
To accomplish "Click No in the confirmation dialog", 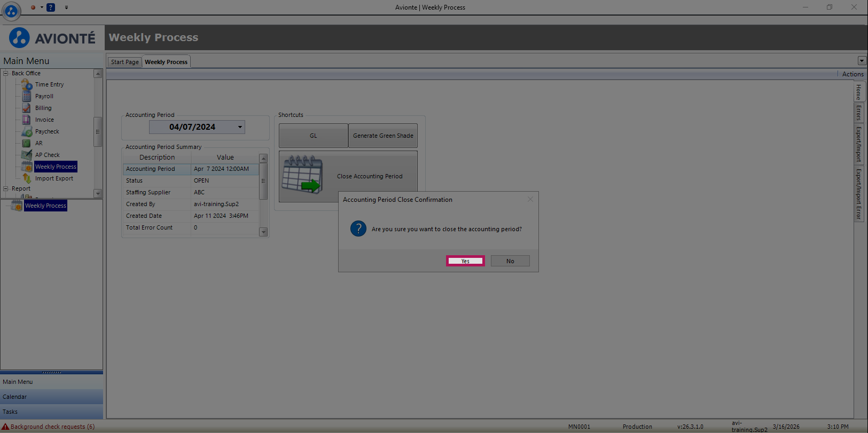I will (x=510, y=261).
